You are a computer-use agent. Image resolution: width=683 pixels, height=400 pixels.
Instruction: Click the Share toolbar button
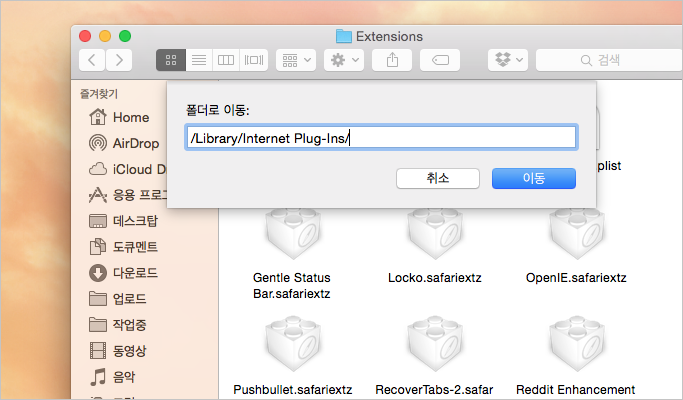point(392,60)
